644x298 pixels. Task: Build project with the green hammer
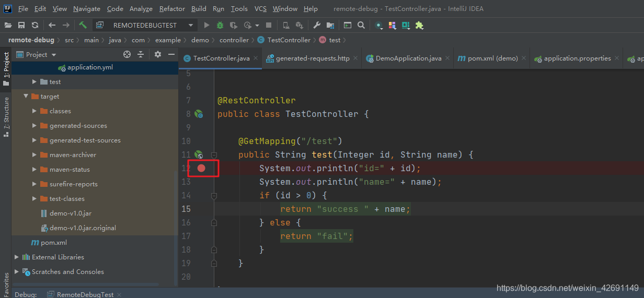[x=83, y=25]
